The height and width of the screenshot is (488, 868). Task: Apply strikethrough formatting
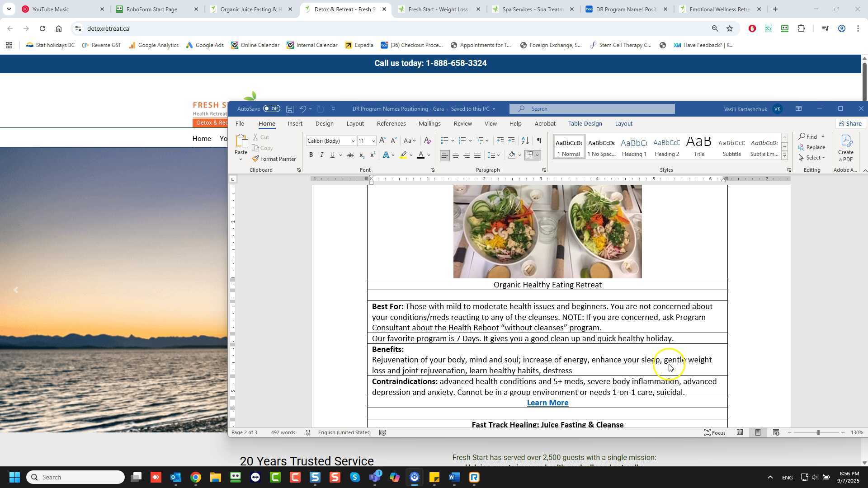tap(350, 155)
